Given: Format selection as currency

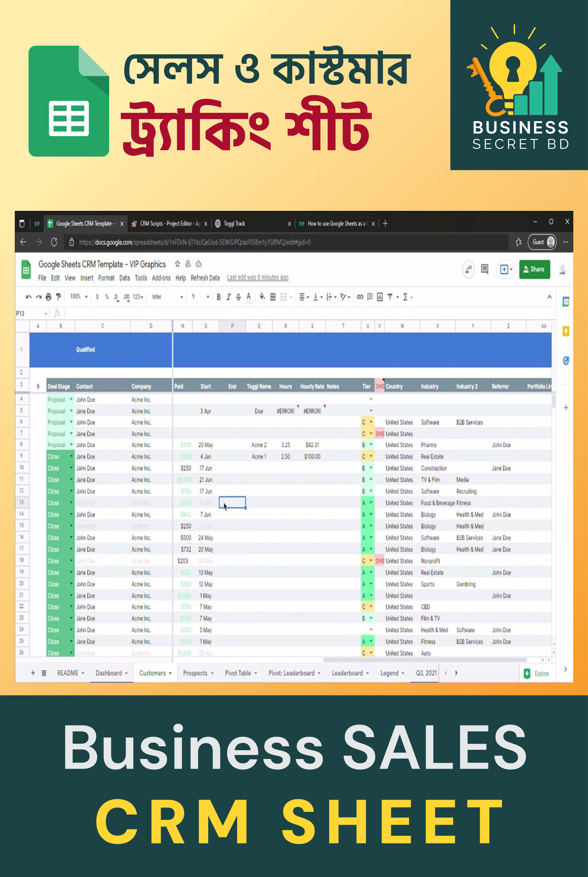Looking at the screenshot, I should 97,296.
